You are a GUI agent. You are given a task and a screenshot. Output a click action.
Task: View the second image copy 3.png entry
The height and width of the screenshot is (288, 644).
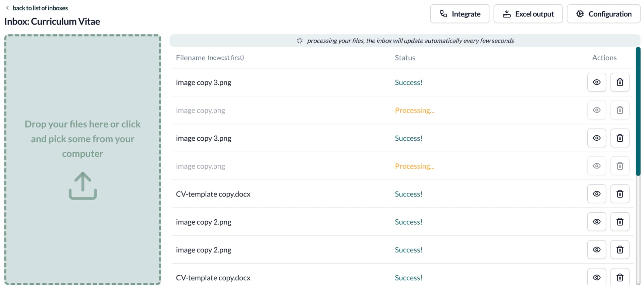coord(596,138)
